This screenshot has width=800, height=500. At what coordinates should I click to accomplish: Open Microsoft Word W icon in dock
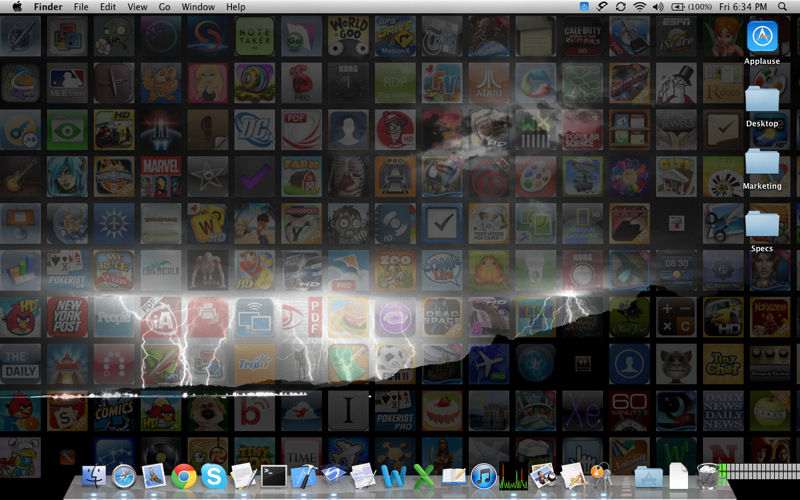pos(393,477)
